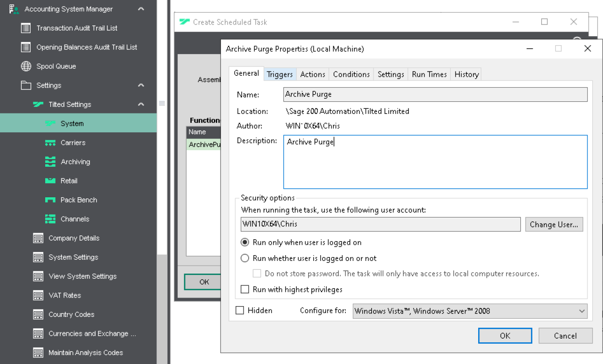
Task: Click the Change User... button
Action: click(554, 225)
